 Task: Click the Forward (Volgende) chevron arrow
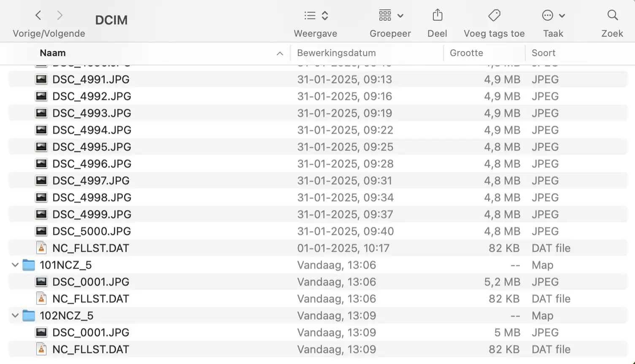[x=60, y=16]
